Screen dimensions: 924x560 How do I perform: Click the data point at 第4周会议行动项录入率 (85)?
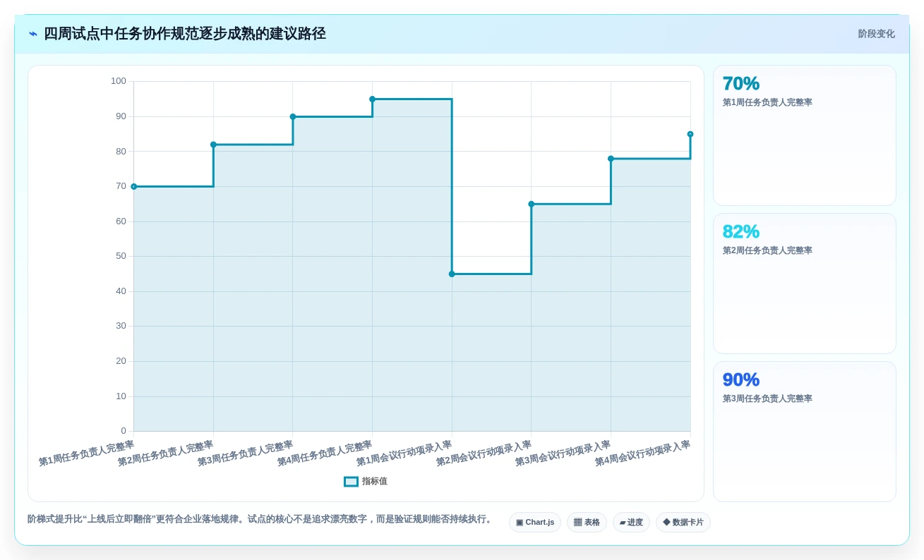tap(690, 134)
